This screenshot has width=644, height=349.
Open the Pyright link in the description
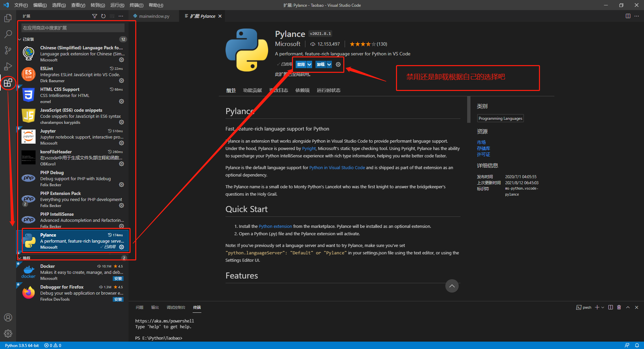[x=308, y=148]
